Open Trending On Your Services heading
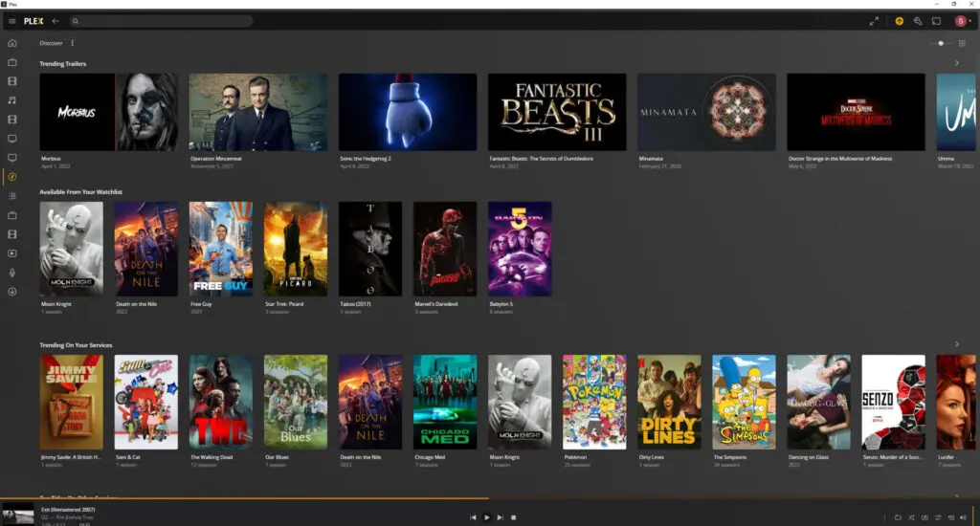The image size is (980, 526). click(77, 345)
